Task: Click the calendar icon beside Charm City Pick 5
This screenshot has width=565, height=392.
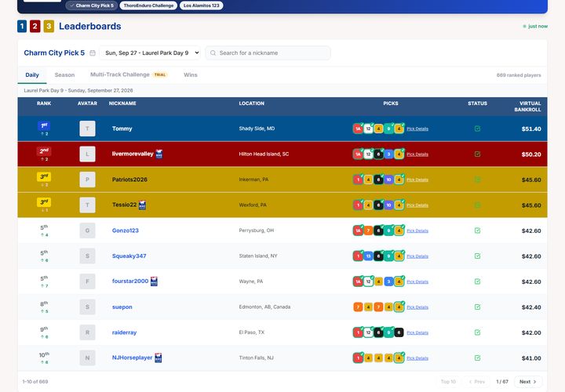Action: [93, 53]
